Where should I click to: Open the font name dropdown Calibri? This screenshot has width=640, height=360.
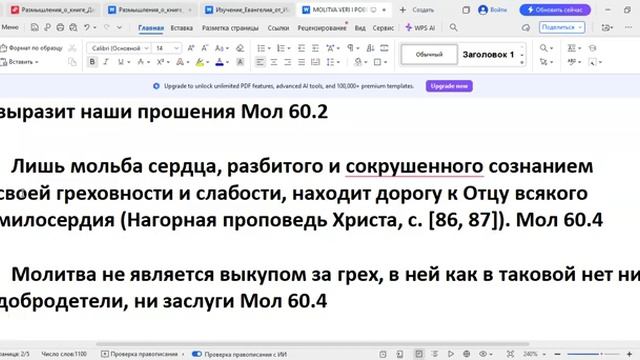pos(146,48)
